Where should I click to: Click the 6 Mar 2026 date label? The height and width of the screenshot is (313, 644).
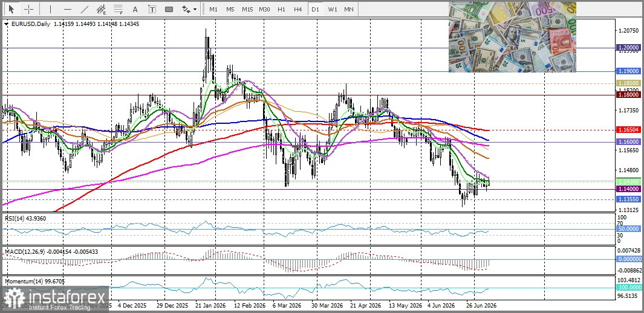click(287, 306)
